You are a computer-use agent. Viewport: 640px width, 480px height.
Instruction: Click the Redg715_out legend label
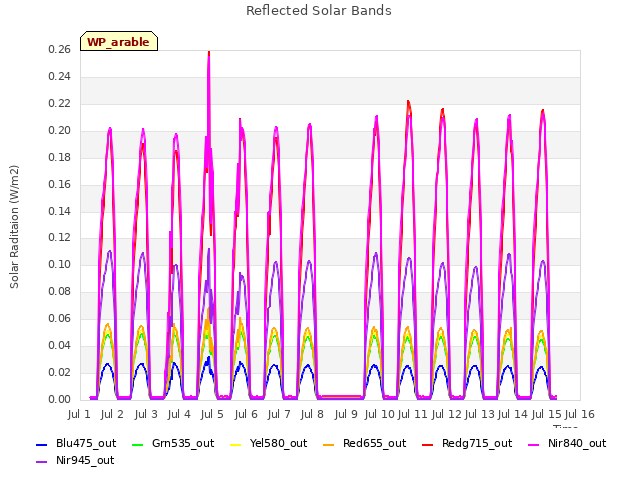(477, 443)
